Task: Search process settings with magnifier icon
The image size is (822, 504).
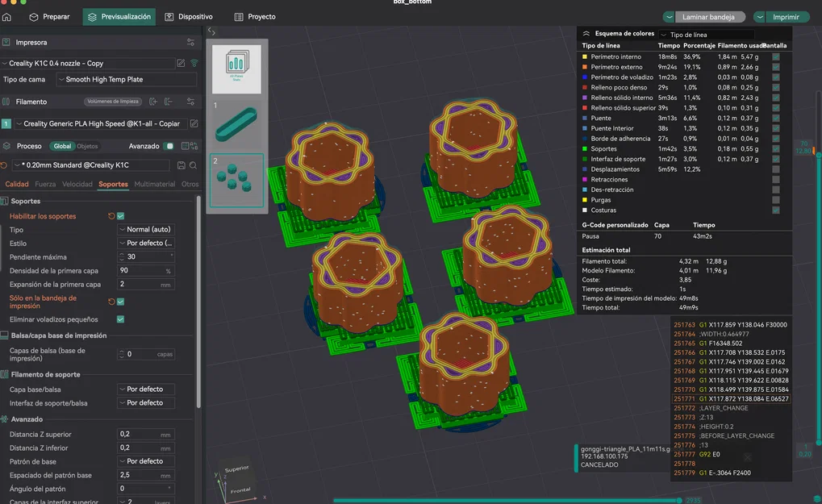Action: click(x=193, y=165)
